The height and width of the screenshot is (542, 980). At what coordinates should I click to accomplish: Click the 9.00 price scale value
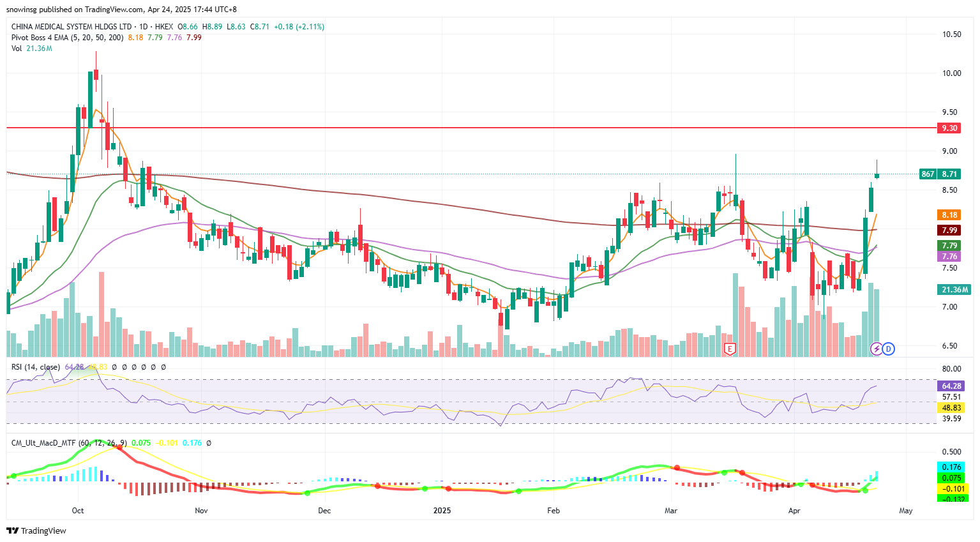(x=950, y=151)
